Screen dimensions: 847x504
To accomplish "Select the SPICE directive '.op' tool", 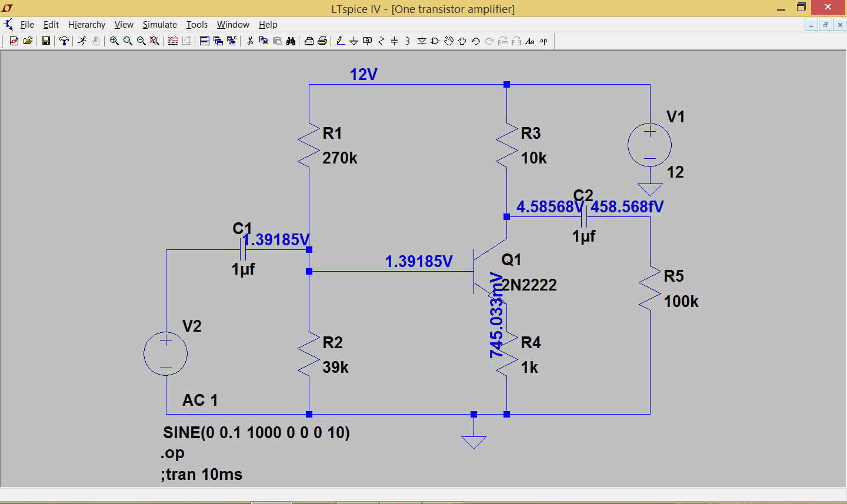I will 543,41.
